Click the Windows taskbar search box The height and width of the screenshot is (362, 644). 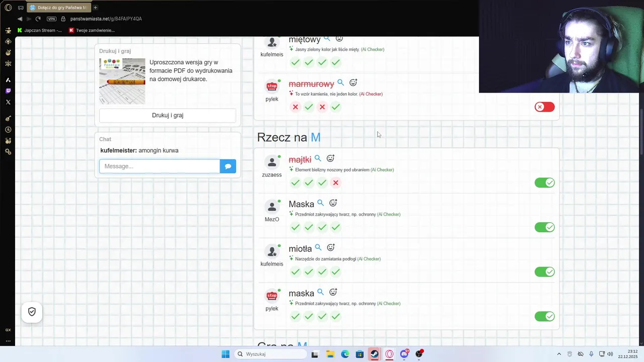click(270, 354)
